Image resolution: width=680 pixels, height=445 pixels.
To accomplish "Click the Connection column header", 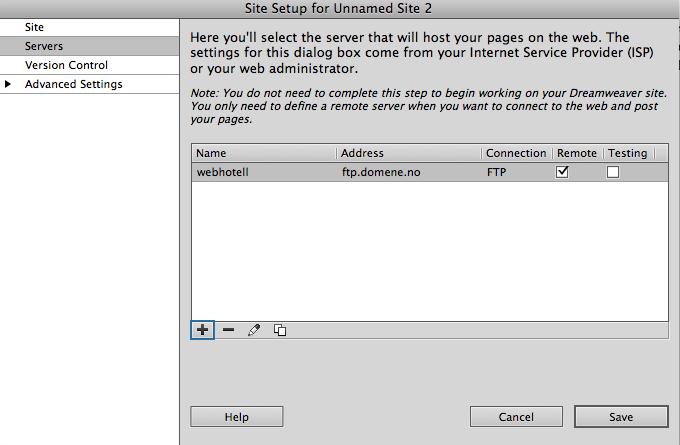I will click(x=516, y=153).
